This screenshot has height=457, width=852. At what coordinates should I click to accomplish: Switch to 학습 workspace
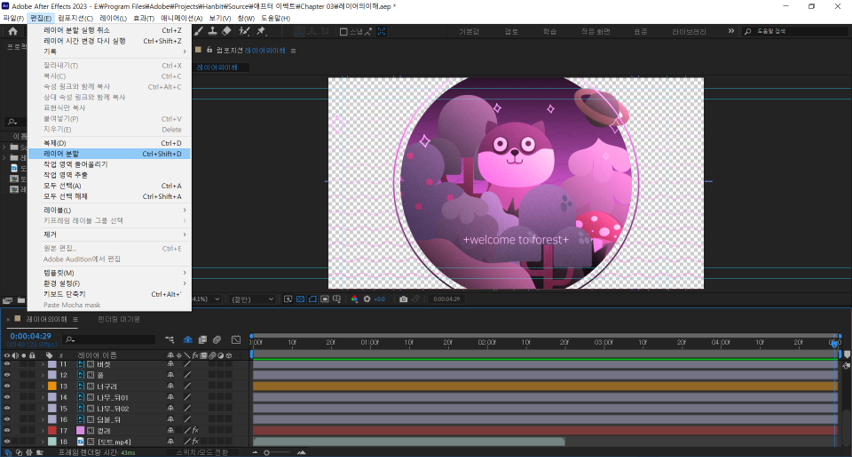point(550,32)
